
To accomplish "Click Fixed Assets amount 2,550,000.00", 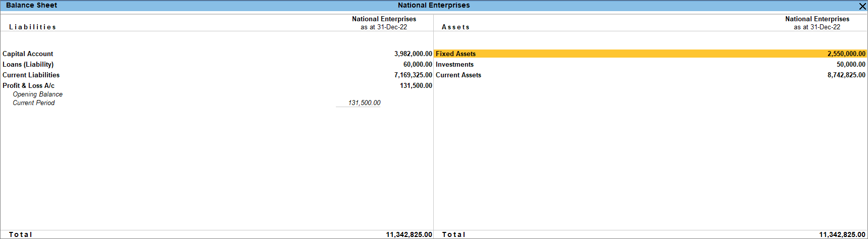I will (846, 54).
